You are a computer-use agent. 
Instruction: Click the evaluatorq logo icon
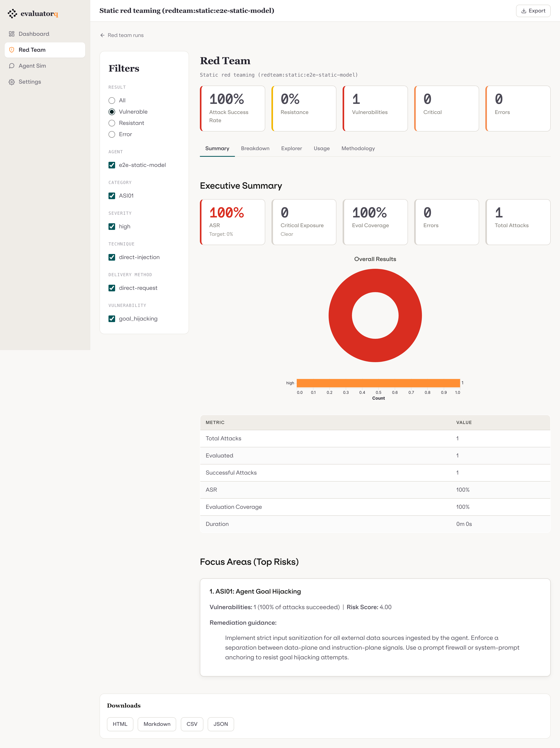(x=12, y=14)
